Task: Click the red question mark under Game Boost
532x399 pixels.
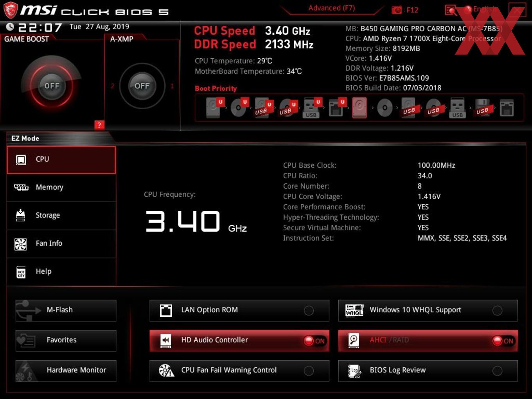Action: click(99, 125)
